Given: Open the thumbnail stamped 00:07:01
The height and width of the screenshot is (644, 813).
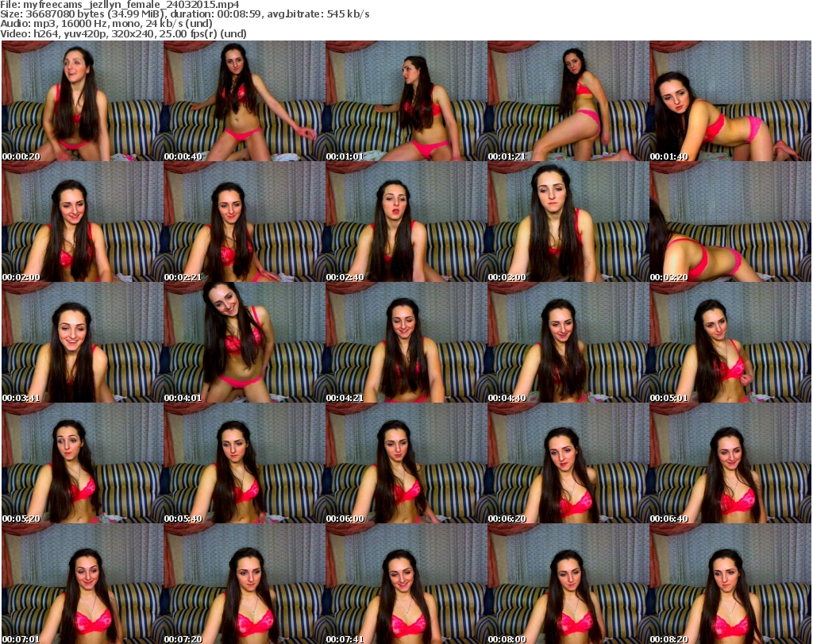Looking at the screenshot, I should click(83, 584).
